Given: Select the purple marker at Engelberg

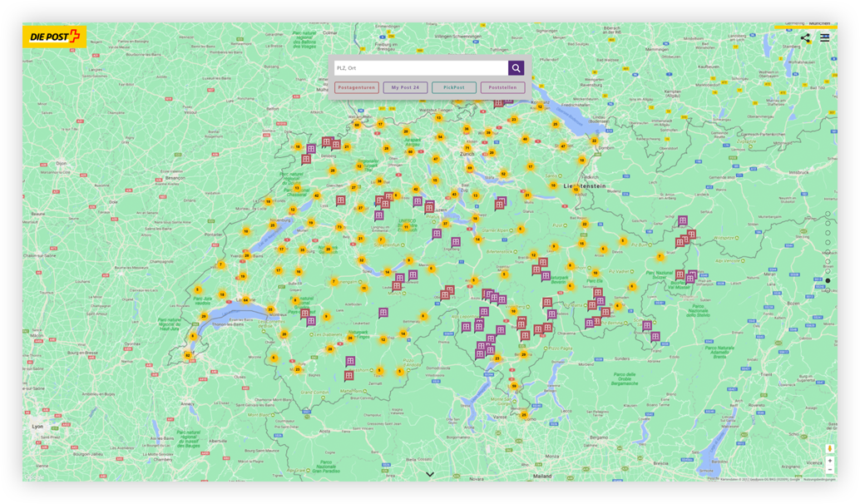Looking at the screenshot, I should coord(456,242).
